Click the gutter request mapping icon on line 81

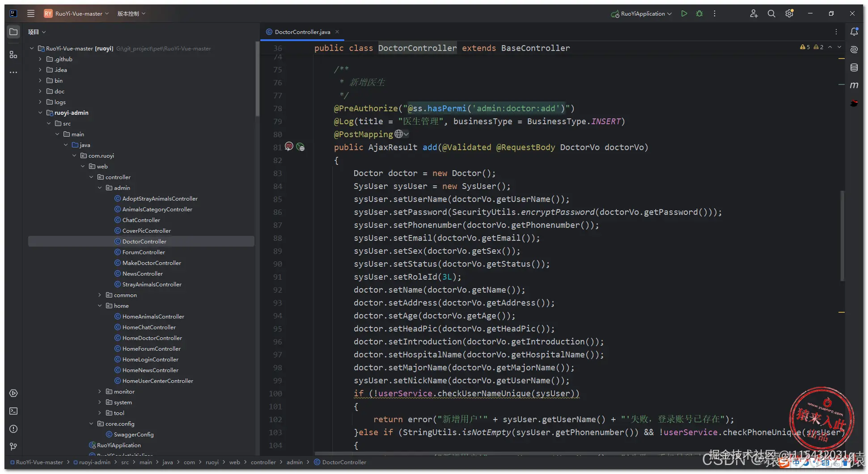[x=289, y=147]
